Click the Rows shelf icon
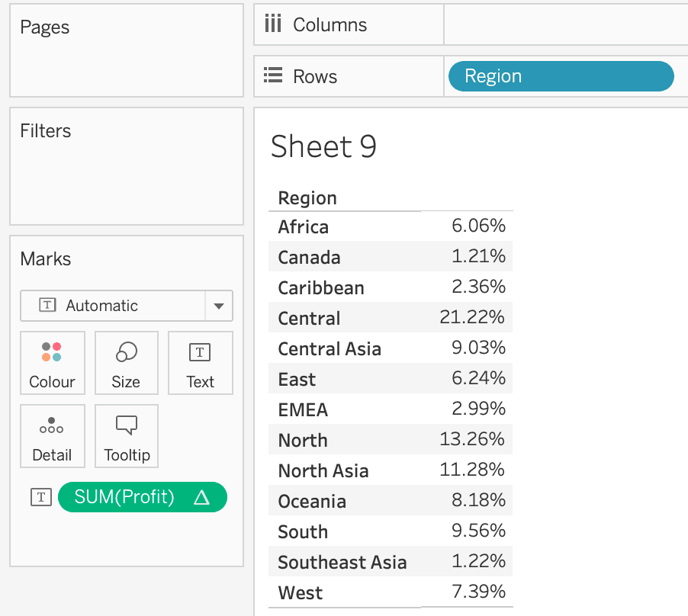Viewport: 688px width, 616px height. 273,75
